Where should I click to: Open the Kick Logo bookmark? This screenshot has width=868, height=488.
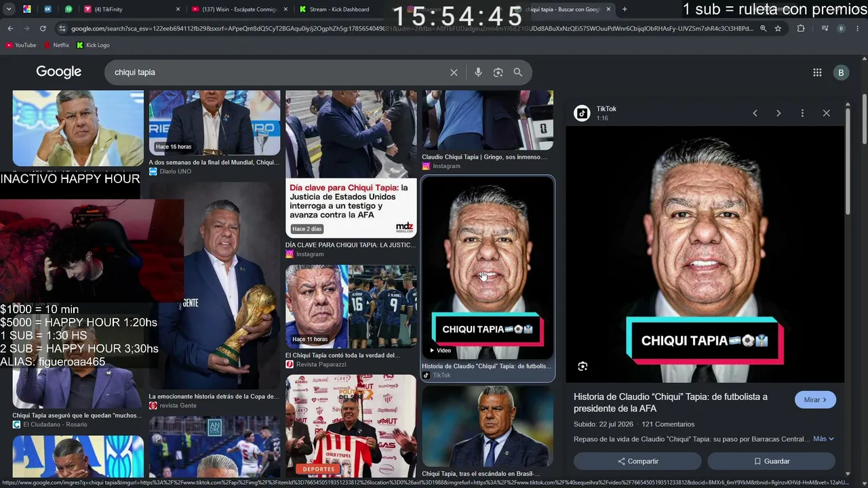point(93,45)
